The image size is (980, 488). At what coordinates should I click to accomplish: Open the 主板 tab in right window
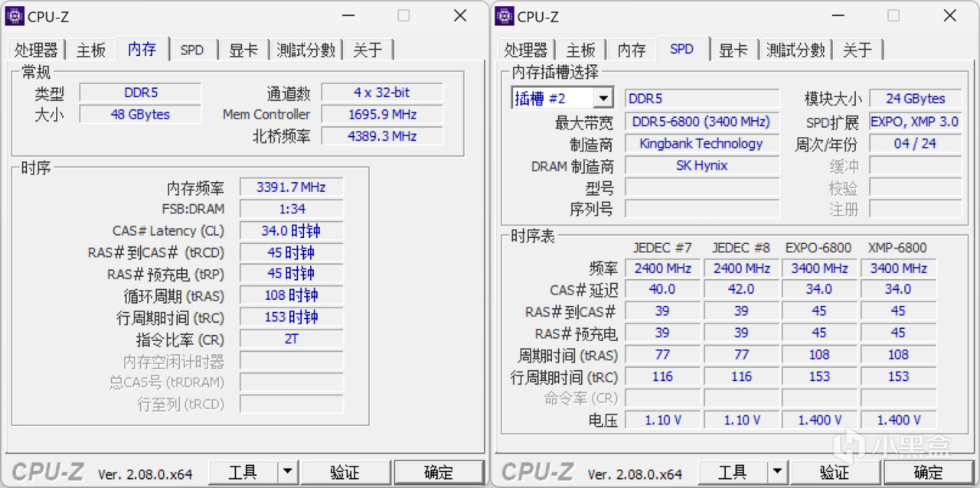pos(581,50)
